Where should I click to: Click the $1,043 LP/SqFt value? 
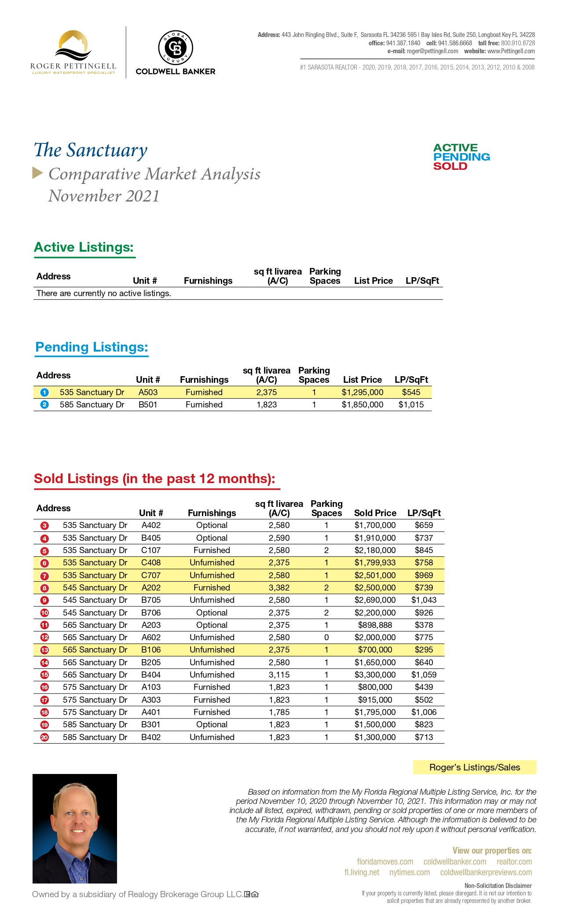coord(424,600)
